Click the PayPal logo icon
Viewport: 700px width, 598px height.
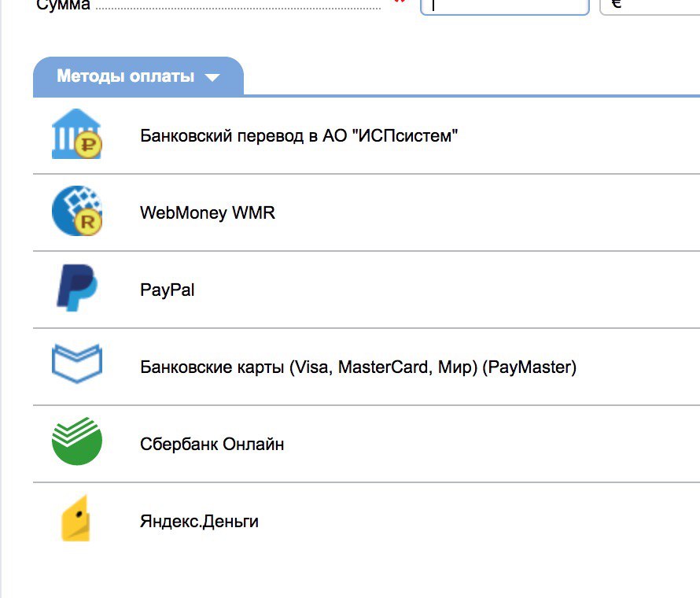pyautogui.click(x=77, y=288)
